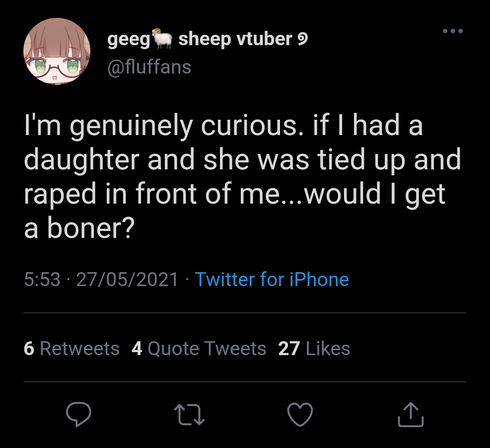
Task: Click the swirl symbol after 'vtuber'
Action: pyautogui.click(x=301, y=39)
